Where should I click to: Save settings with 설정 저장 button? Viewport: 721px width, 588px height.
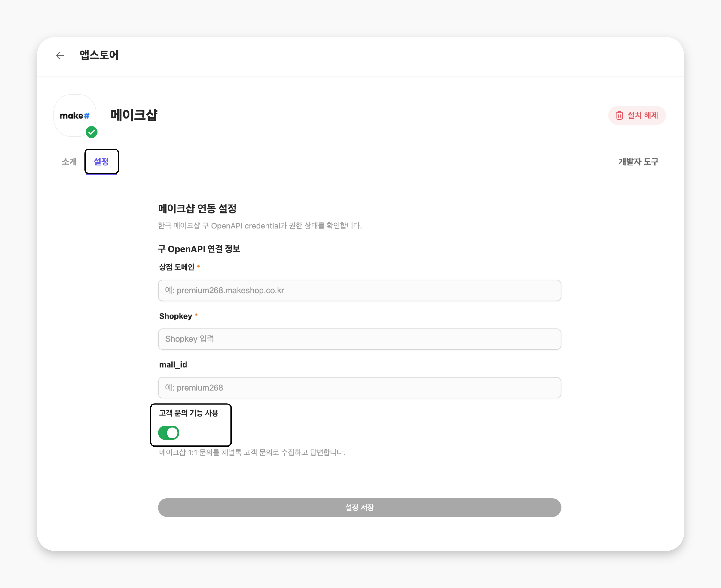(359, 507)
